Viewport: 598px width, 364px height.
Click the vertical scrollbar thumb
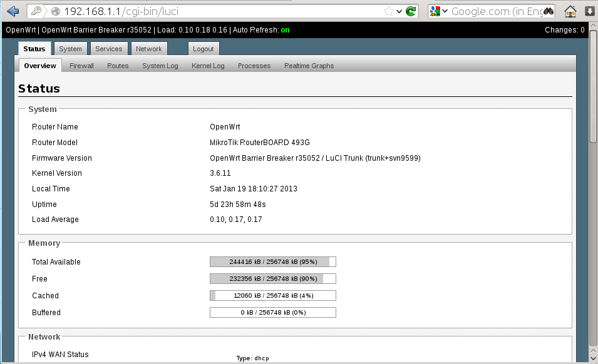593,86
